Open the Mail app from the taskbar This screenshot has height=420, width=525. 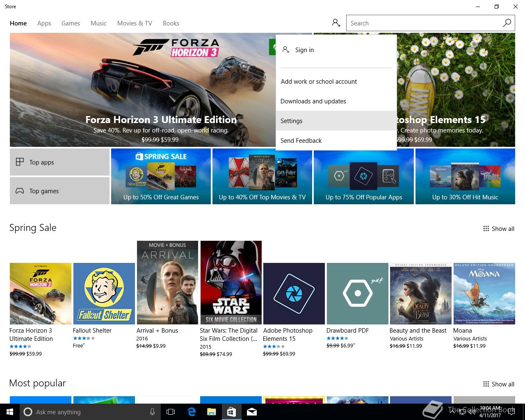click(252, 412)
